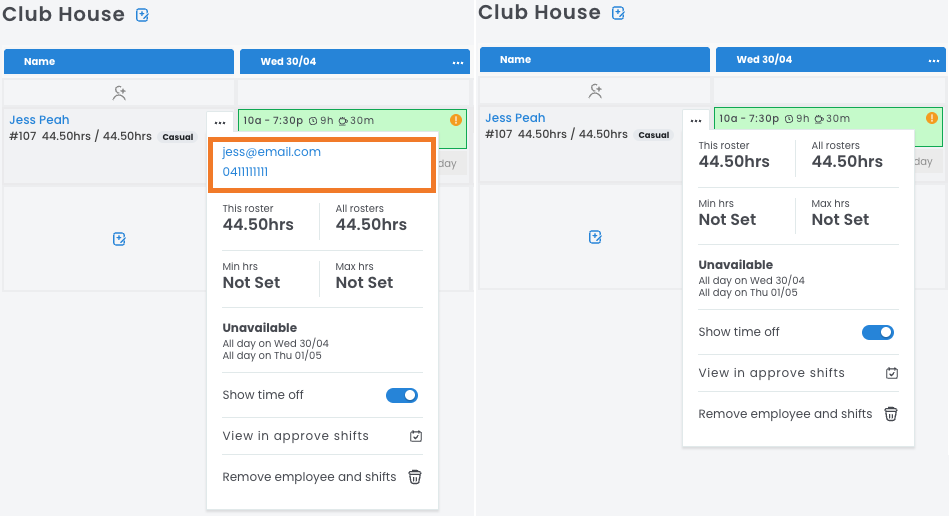Toggle Show time off in the menu without contact details
Viewport: 949px width, 516px height.
pos(878,332)
